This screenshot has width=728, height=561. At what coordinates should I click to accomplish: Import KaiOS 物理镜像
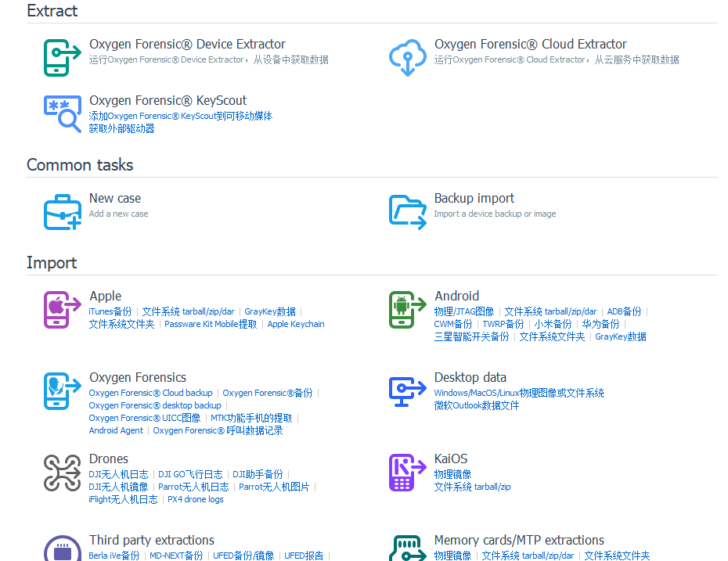pyautogui.click(x=452, y=474)
